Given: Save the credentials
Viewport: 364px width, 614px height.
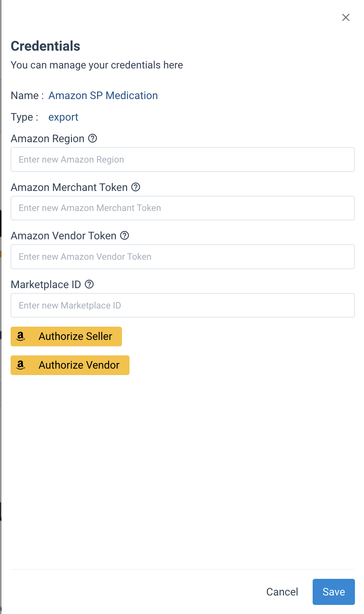Looking at the screenshot, I should point(333,592).
